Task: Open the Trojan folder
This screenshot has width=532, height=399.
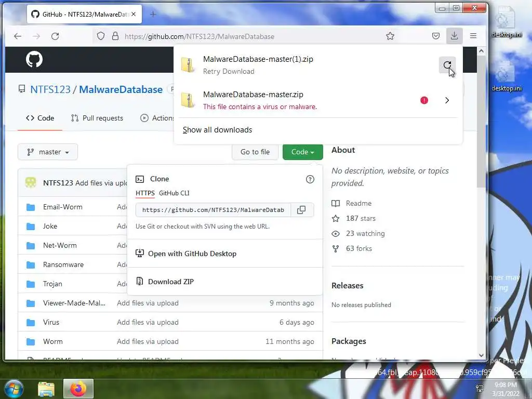Action: 52,284
